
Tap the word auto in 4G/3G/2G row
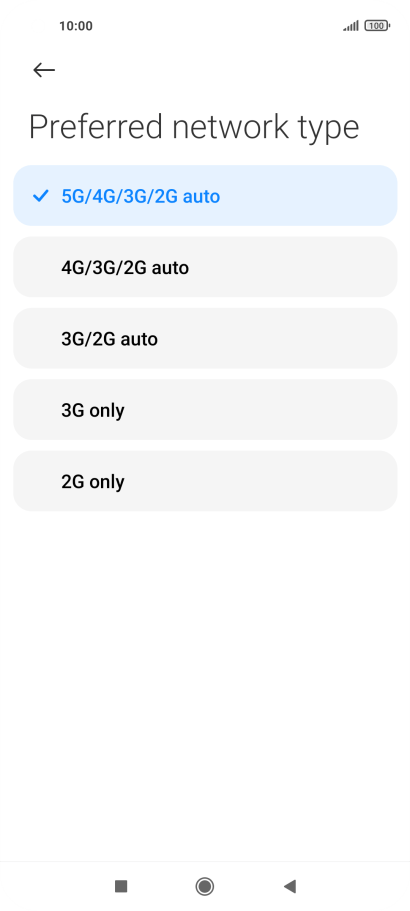click(x=170, y=267)
